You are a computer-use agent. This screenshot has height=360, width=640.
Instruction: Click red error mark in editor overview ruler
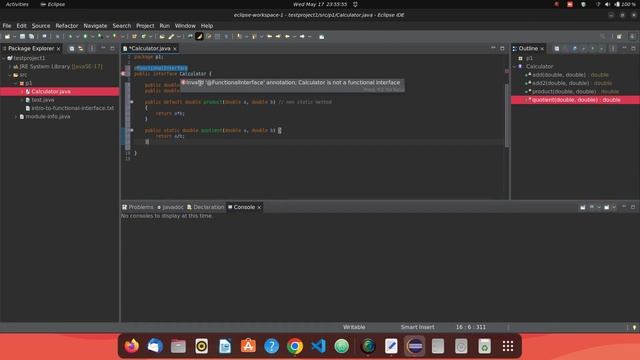click(507, 71)
